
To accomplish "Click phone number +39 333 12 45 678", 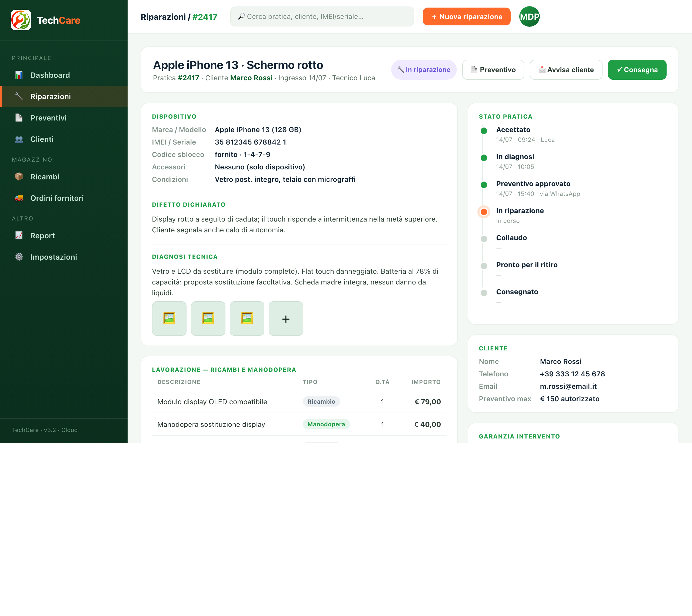I will 572,374.
